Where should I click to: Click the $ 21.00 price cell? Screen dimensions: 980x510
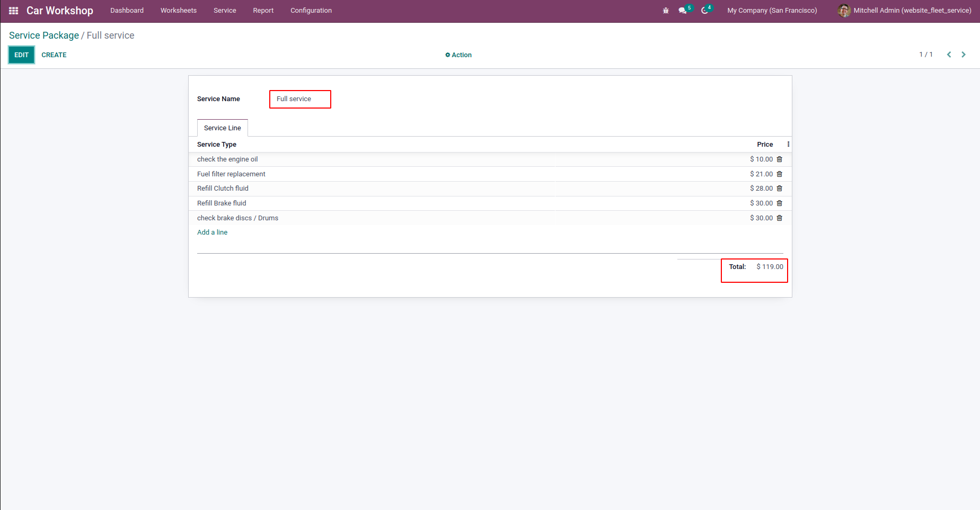coord(761,174)
